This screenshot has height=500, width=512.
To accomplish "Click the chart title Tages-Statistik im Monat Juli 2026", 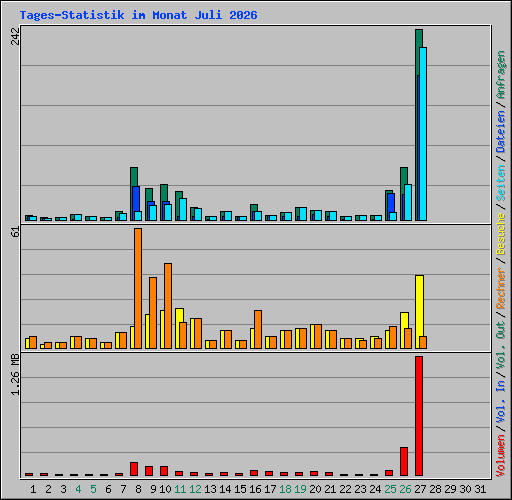I will point(138,15).
